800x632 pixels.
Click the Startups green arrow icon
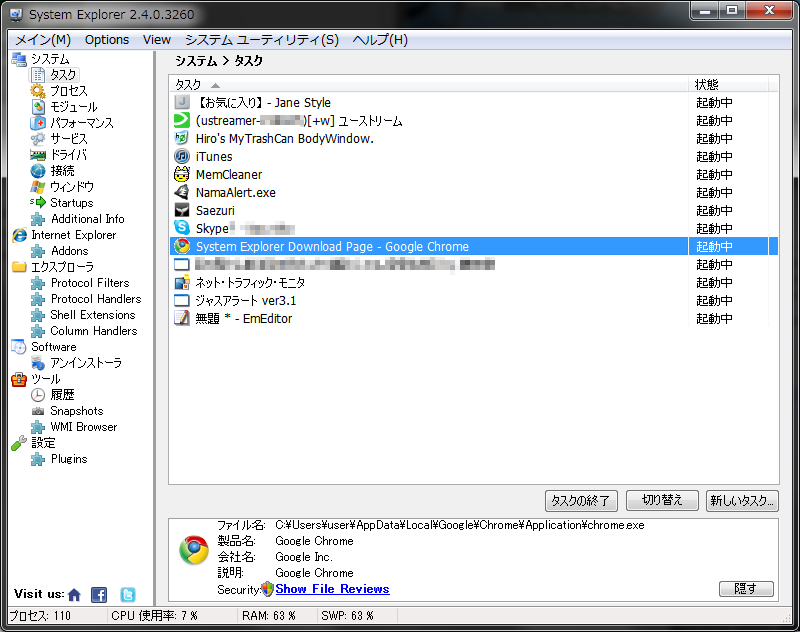click(38, 203)
